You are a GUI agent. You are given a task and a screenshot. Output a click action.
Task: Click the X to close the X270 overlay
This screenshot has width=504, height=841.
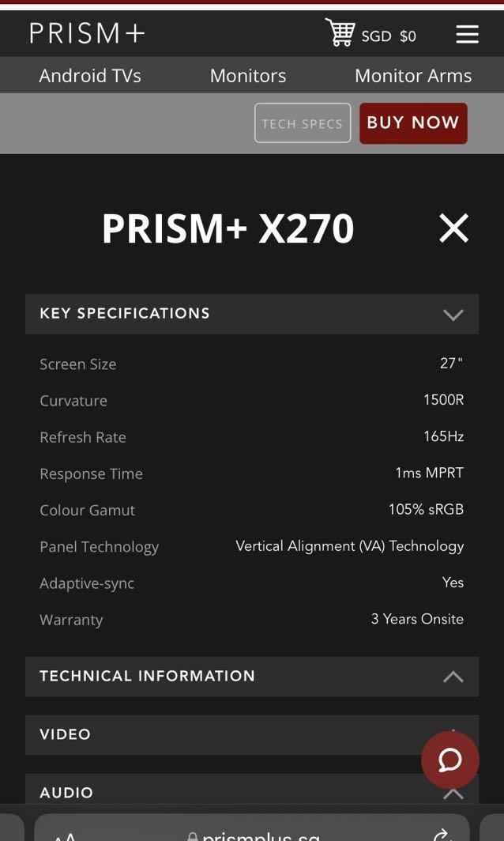click(453, 228)
